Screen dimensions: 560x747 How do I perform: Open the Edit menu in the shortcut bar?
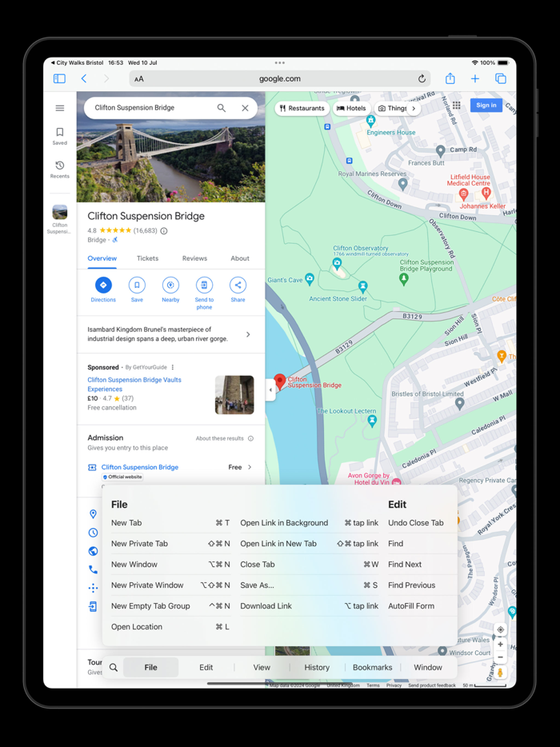point(206,668)
